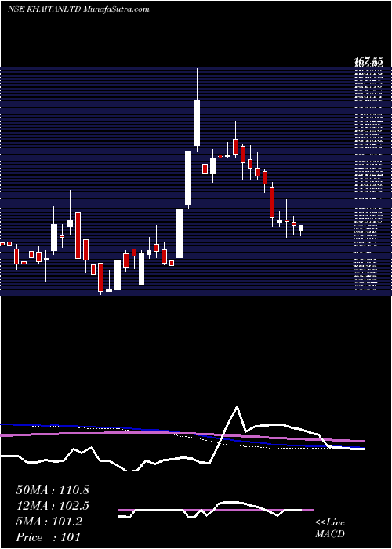392x549 pixels.
Task: Click the Price : 101 label
Action: pyautogui.click(x=49, y=537)
